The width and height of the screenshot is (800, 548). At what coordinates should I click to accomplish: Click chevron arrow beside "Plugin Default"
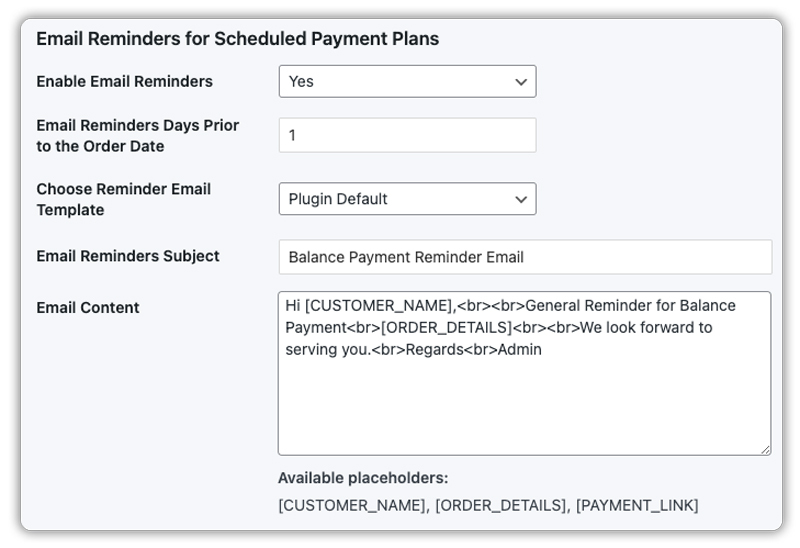click(x=520, y=199)
